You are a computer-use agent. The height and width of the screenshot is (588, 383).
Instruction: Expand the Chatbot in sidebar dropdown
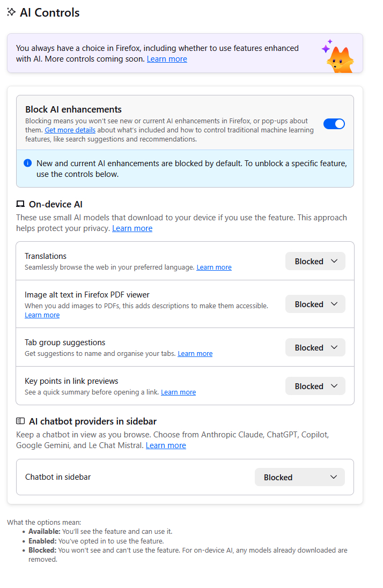300,477
